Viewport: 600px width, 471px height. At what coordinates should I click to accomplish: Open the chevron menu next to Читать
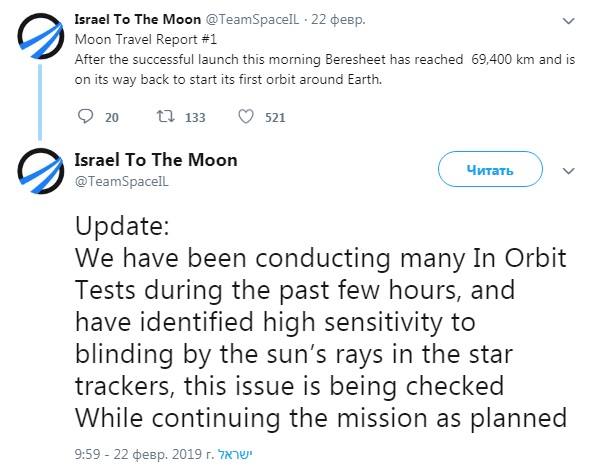click(x=569, y=171)
